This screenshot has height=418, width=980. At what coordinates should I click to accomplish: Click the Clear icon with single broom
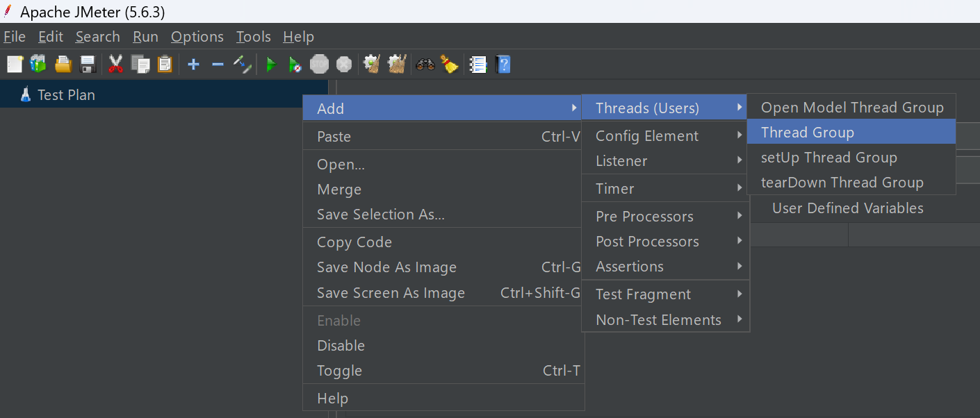(x=372, y=65)
